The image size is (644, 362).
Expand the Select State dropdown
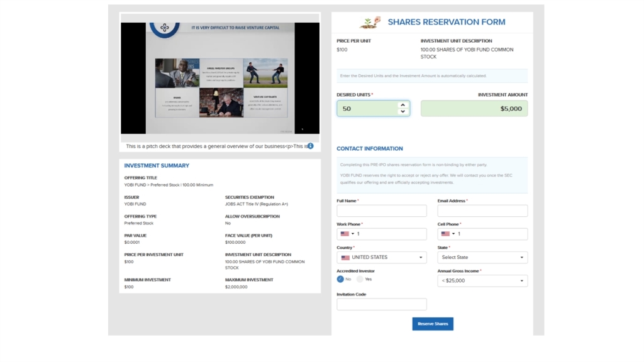[482, 258]
